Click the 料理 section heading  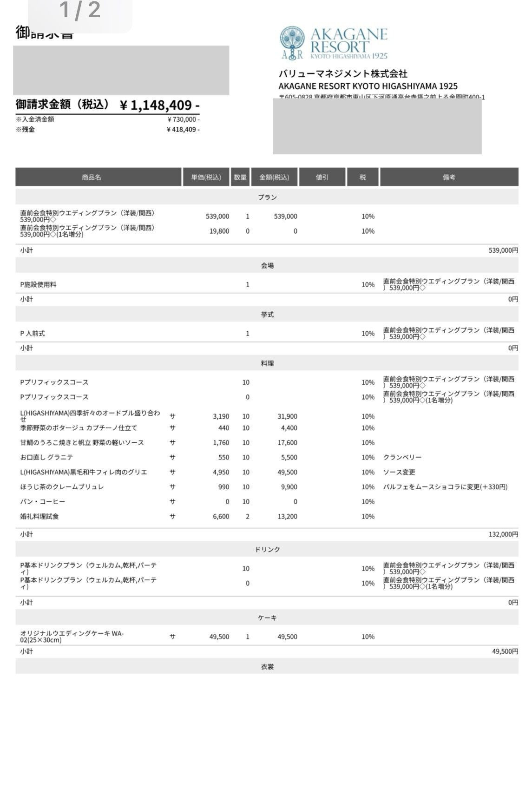(267, 363)
